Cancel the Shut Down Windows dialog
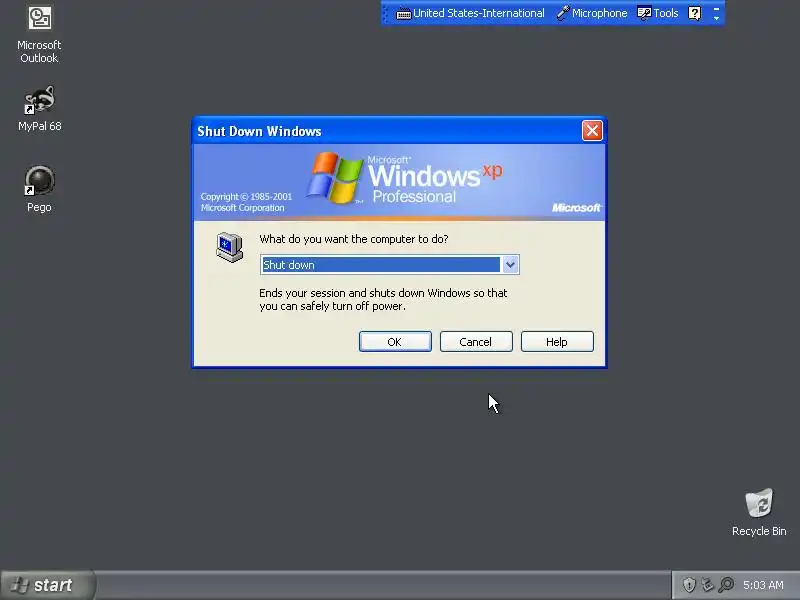The image size is (800, 600). [476, 341]
